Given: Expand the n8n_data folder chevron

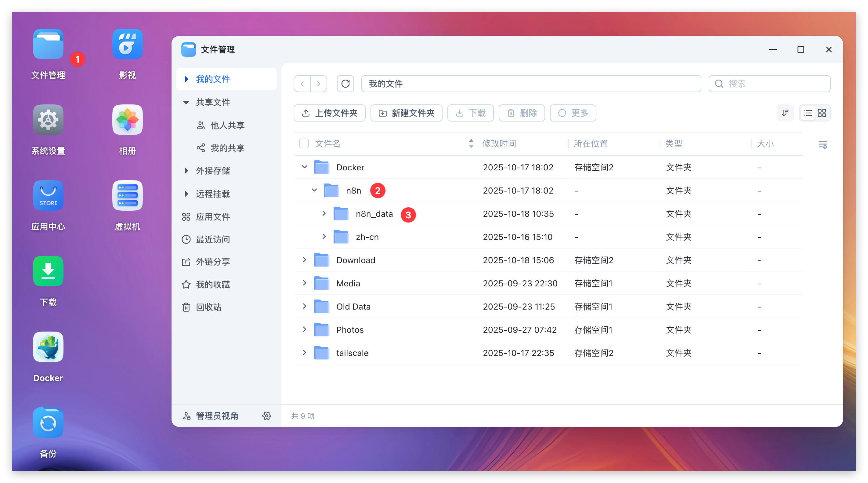Looking at the screenshot, I should pyautogui.click(x=324, y=214).
